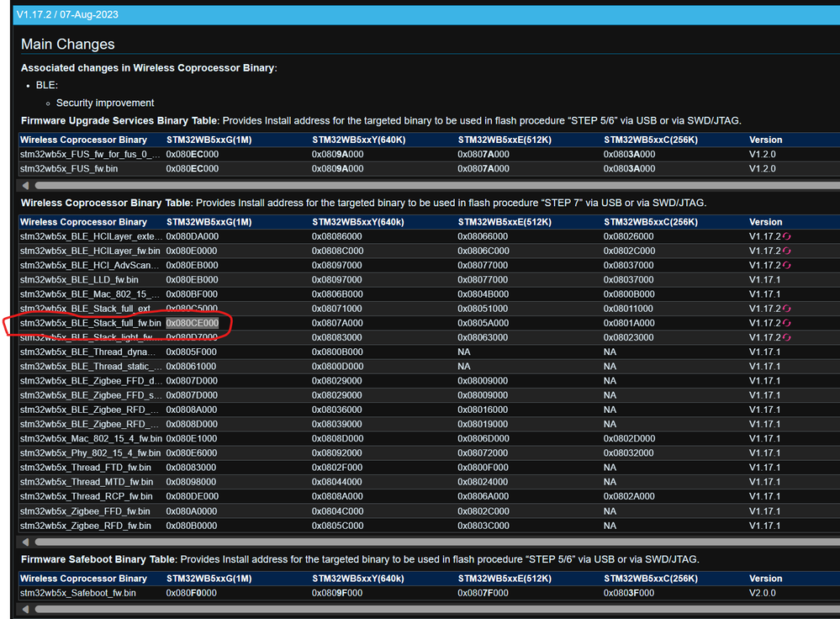Click stm32wb5x_Safeboot_fw.bin entry
This screenshot has height=619, width=840.
pyautogui.click(x=77, y=593)
